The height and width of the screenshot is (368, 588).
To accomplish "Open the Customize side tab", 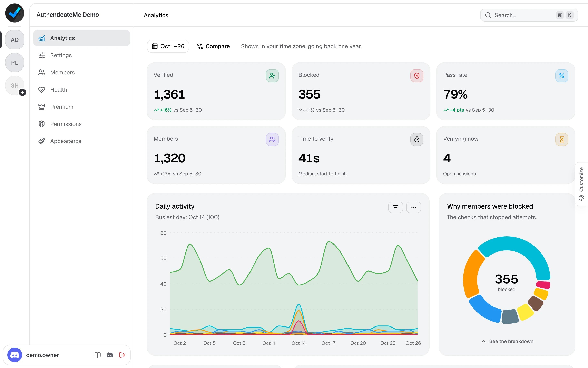I will [581, 184].
